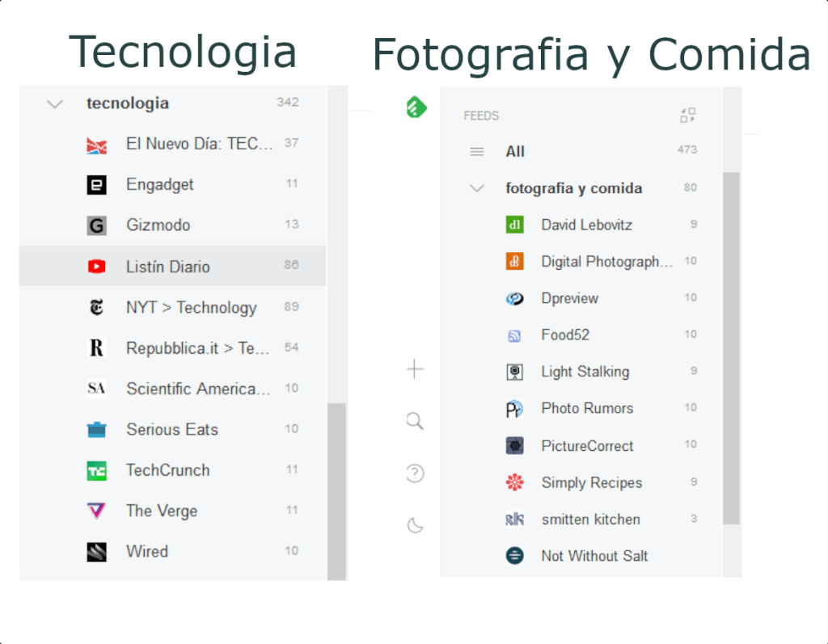Click the Engadget feed icon
The image size is (828, 644).
(x=96, y=185)
